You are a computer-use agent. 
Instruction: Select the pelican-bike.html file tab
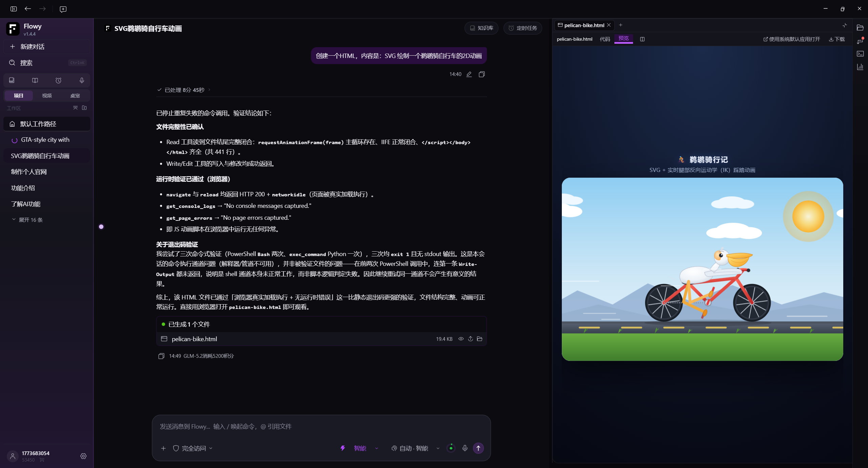click(x=584, y=25)
